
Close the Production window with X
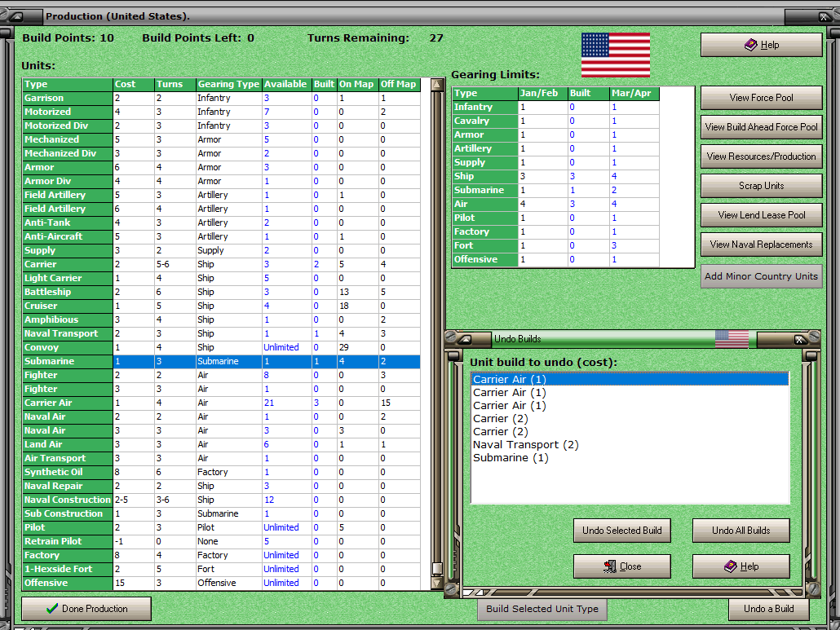[825, 17]
